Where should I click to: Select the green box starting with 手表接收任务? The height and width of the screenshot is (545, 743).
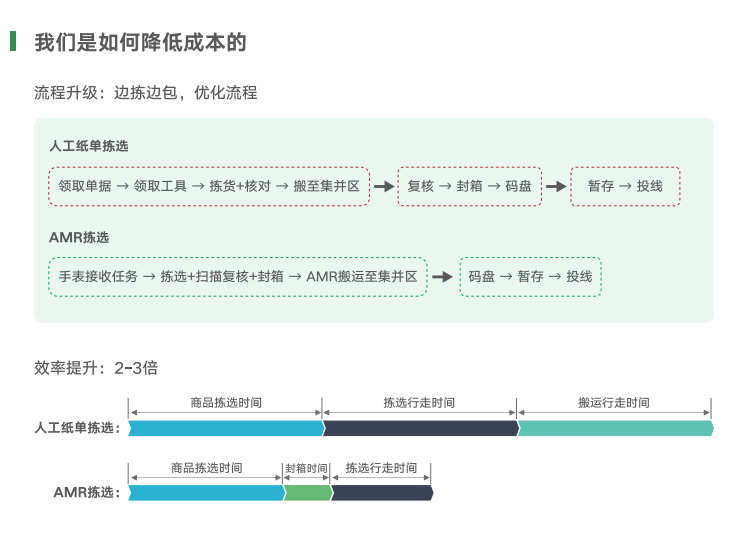pos(237,277)
